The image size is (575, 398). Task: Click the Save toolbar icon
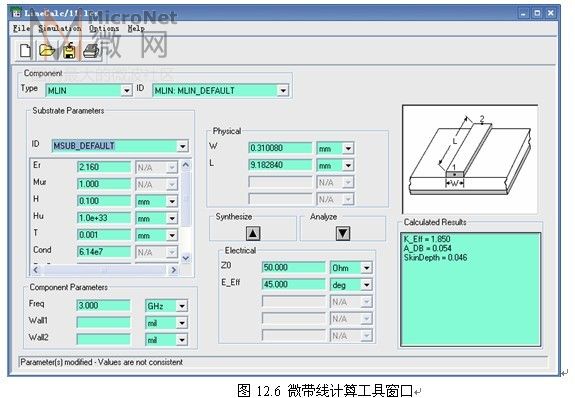click(69, 50)
